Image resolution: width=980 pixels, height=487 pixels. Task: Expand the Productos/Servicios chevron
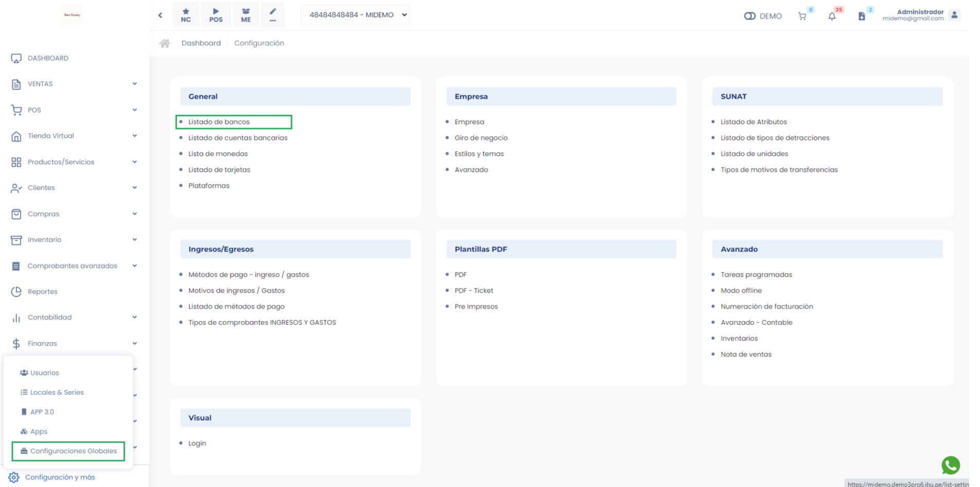(135, 162)
